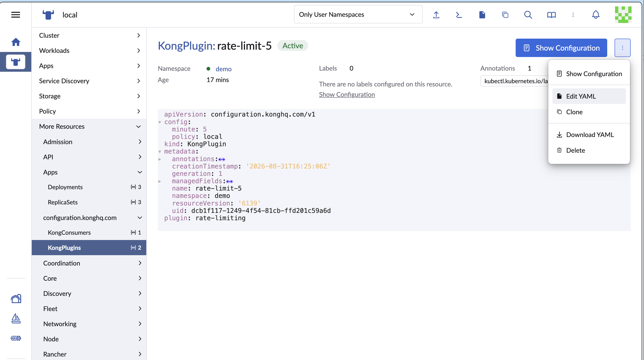Collapse the Apps group under More Resources
This screenshot has width=644, height=360.
click(89, 172)
